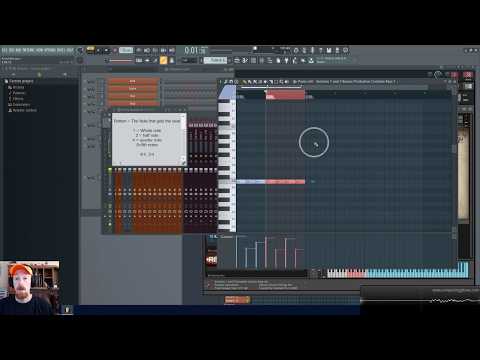Open the FILE menu
Screen dimensions: 480x360
[x=5, y=50]
